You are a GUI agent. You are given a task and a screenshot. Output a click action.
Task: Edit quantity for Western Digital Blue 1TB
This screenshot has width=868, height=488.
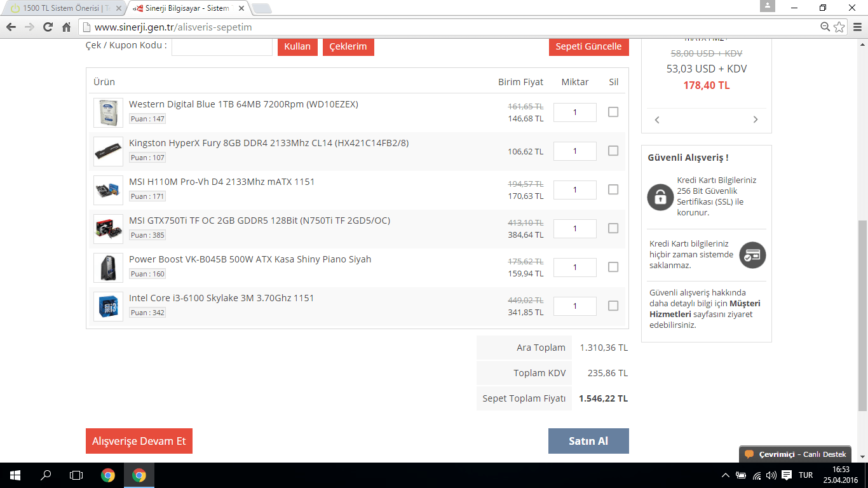click(x=575, y=112)
